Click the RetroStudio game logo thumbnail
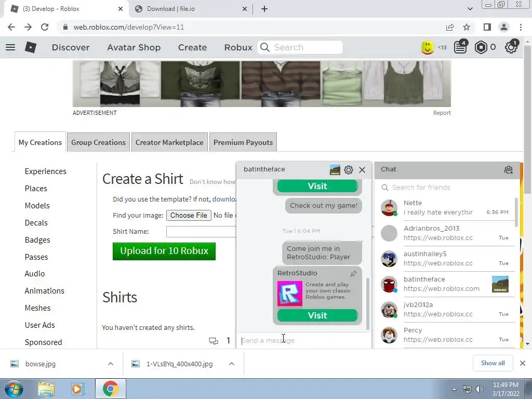This screenshot has height=399, width=532. pos(290,294)
